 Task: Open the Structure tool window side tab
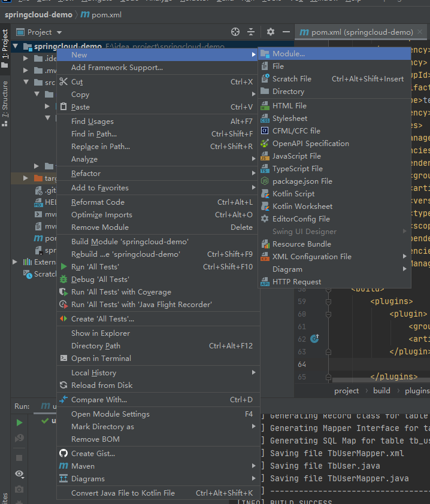5,104
